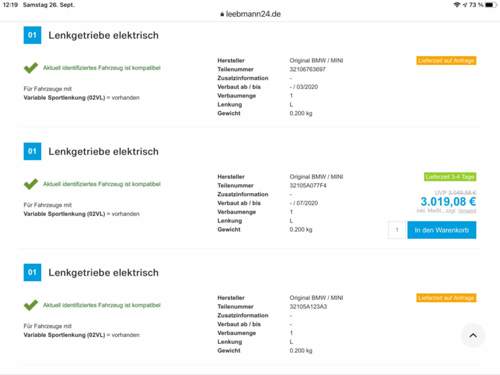The width and height of the screenshot is (500, 375).
Task: Tap the leebmann24.de address bar
Action: [250, 14]
